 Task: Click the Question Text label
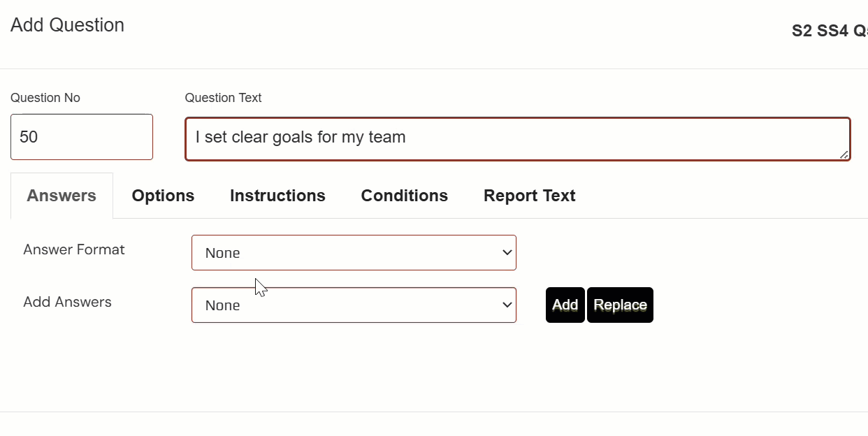(223, 98)
